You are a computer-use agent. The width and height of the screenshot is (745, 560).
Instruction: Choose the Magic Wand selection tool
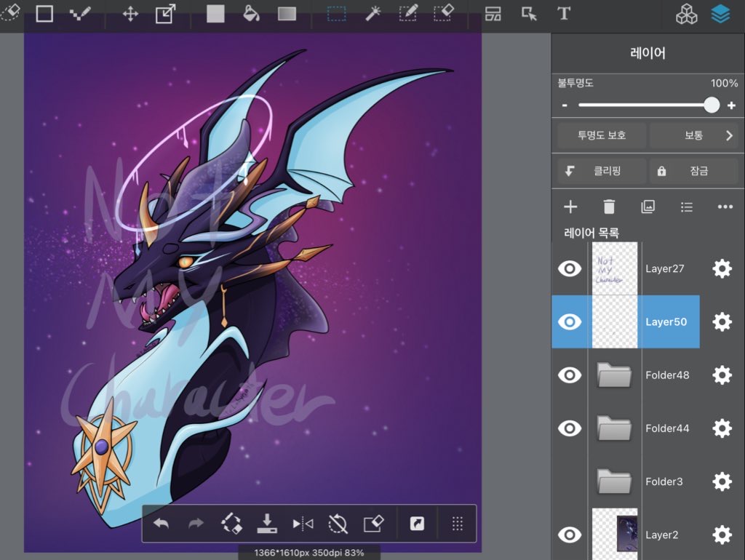(372, 13)
